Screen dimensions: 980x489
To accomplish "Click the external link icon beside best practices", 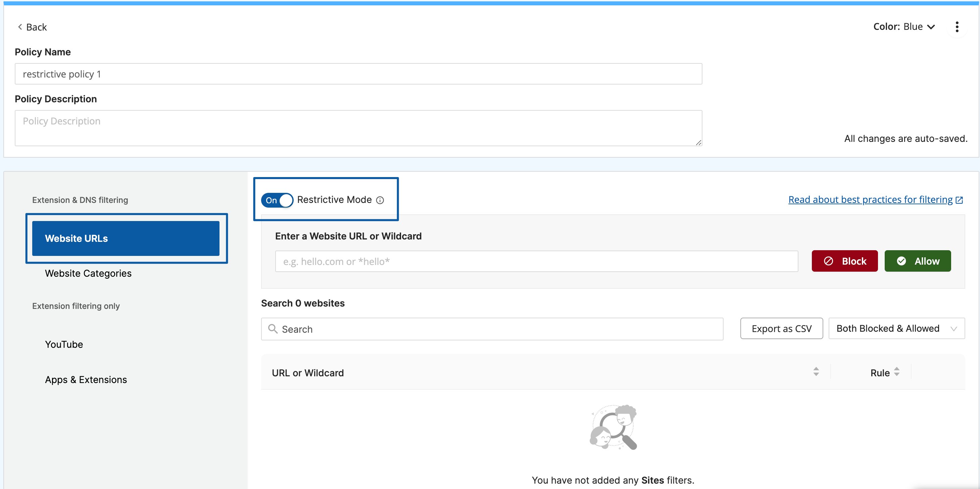I will pyautogui.click(x=959, y=200).
